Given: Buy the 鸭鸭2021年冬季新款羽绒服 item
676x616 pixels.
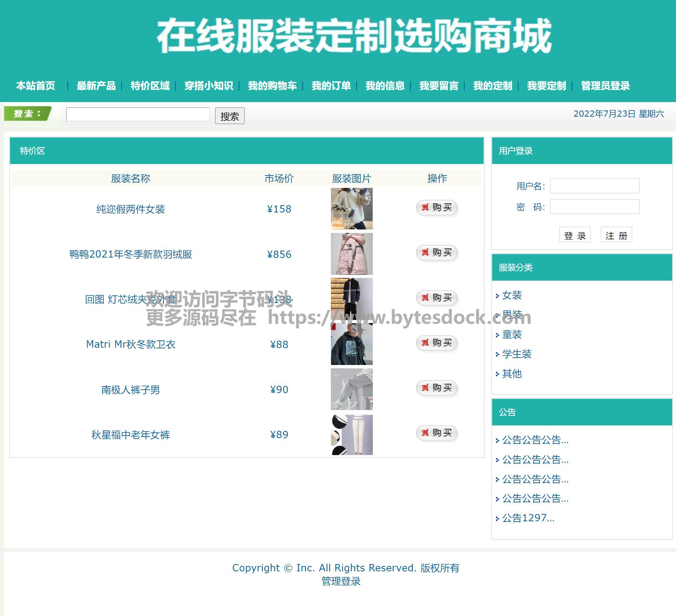Looking at the screenshot, I should [x=437, y=253].
